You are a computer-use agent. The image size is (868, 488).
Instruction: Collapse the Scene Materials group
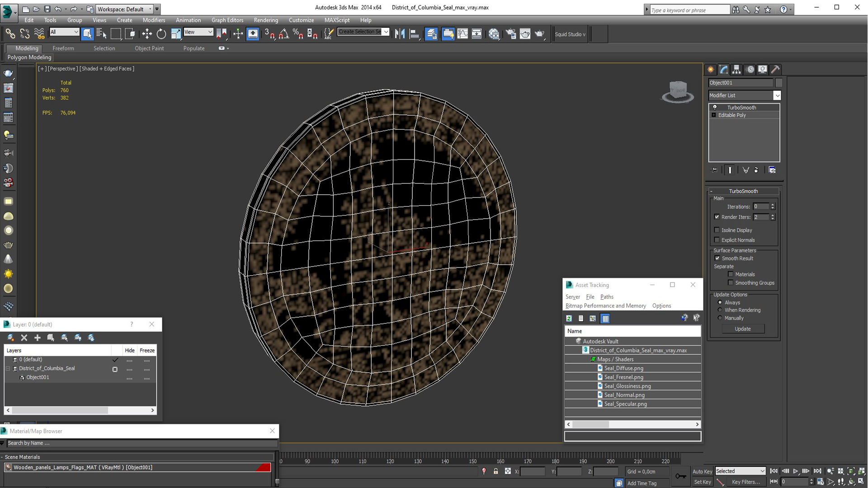click(2, 457)
